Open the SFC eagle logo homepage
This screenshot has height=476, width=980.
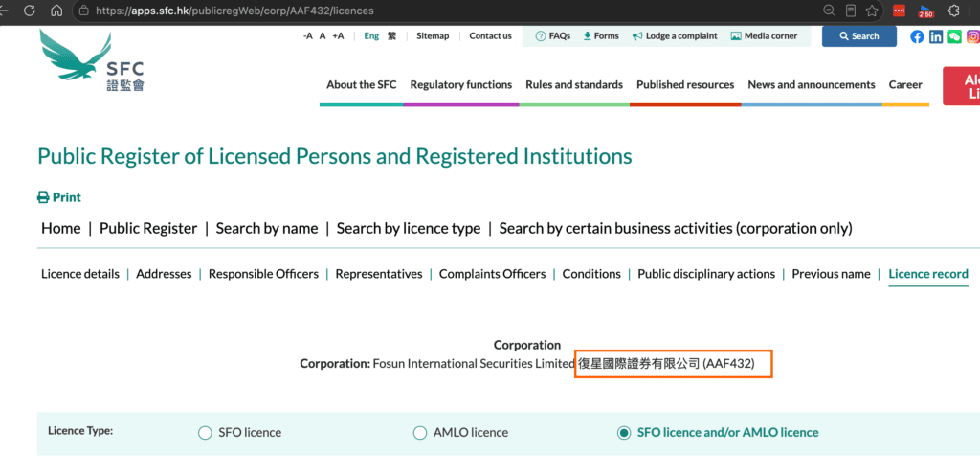click(93, 59)
